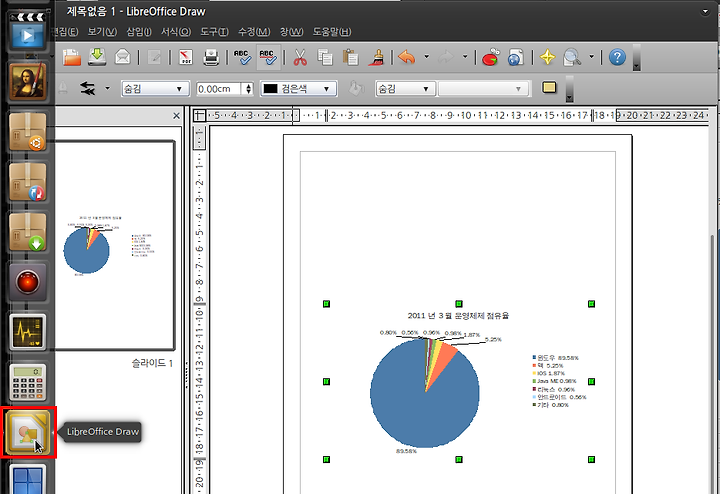Open the 수정(M) menu
720x494 pixels.
coord(254,32)
